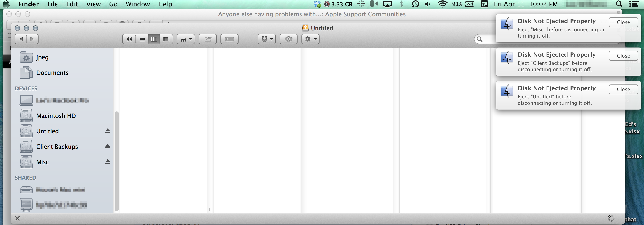Click the Untitled notification Finder icon
Screen dimensions: 644x225
tap(507, 91)
